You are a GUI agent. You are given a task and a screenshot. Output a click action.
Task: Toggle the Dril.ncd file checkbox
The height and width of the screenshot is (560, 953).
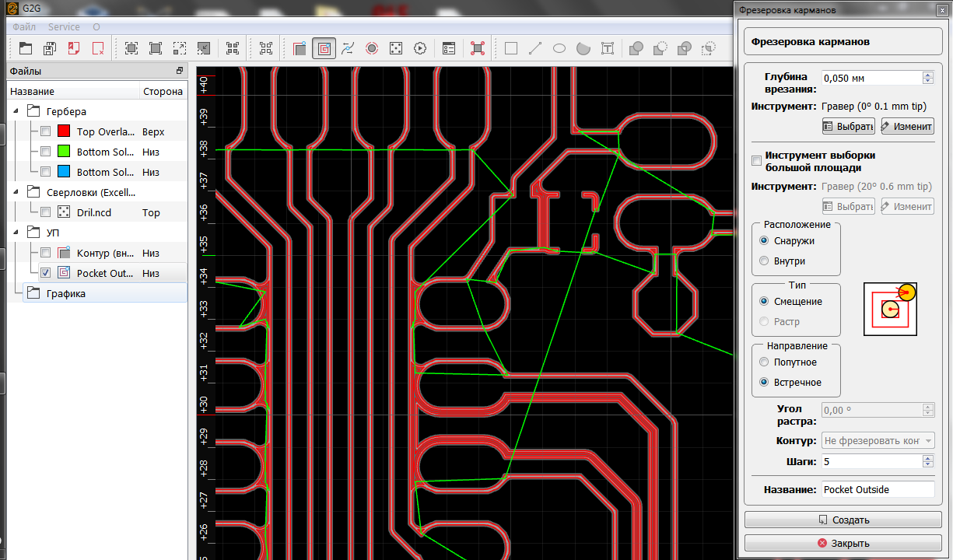(x=46, y=212)
